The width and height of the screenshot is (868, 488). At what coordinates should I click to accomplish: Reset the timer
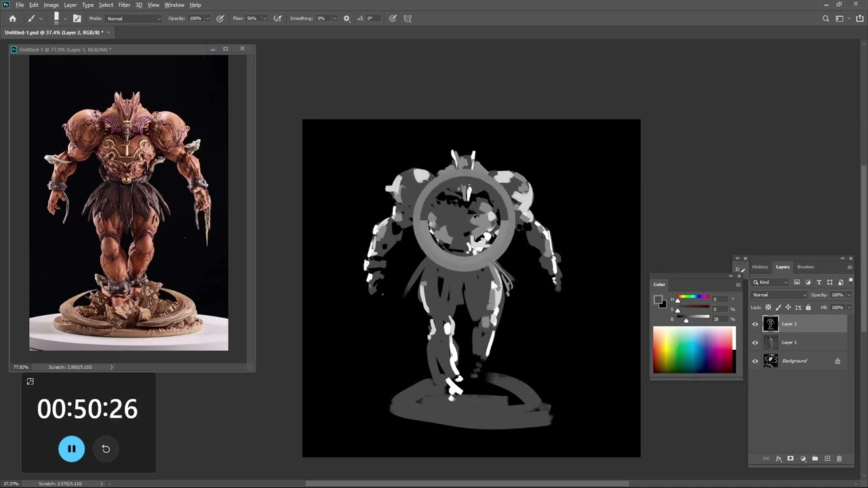(x=106, y=449)
